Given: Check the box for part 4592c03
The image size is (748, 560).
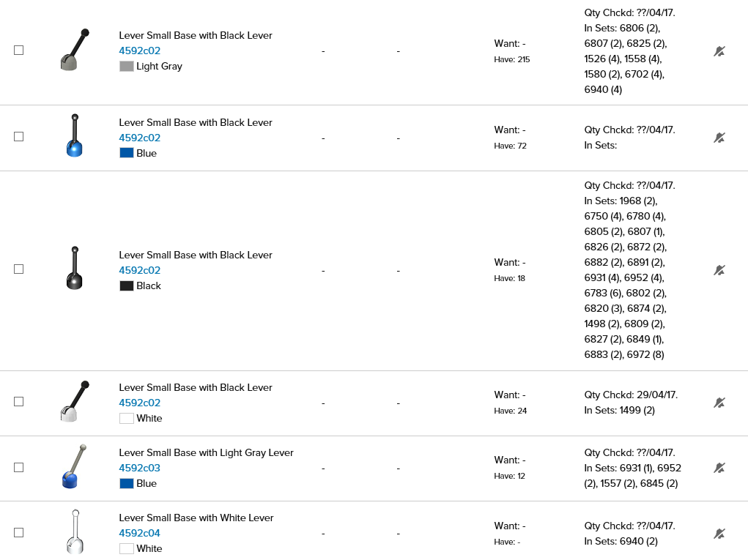Looking at the screenshot, I should coord(19,467).
